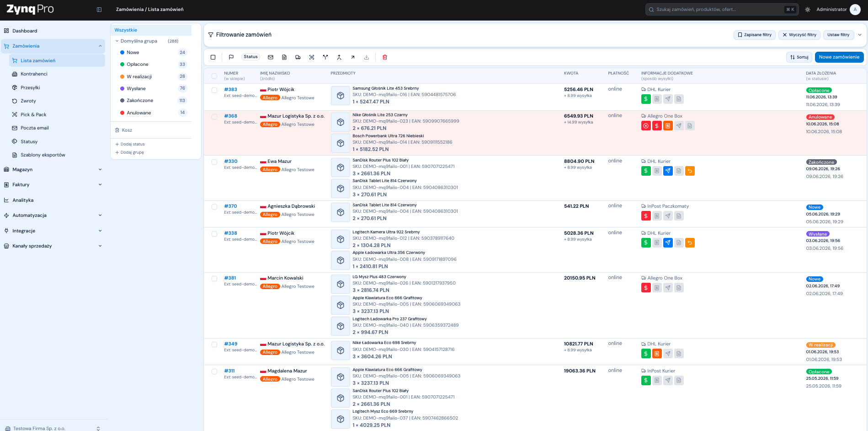
Task: Click the orange return icon for order #338
Action: (690, 243)
